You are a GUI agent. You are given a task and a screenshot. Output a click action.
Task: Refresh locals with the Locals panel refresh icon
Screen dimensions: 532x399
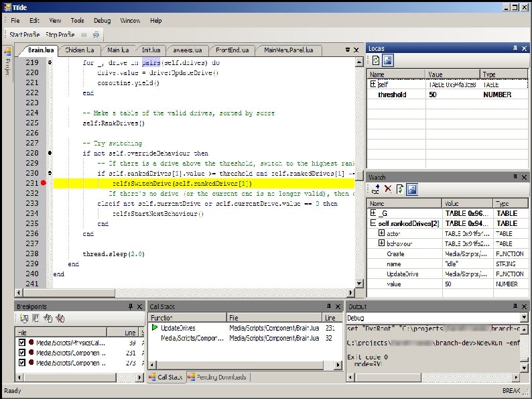coord(376,60)
